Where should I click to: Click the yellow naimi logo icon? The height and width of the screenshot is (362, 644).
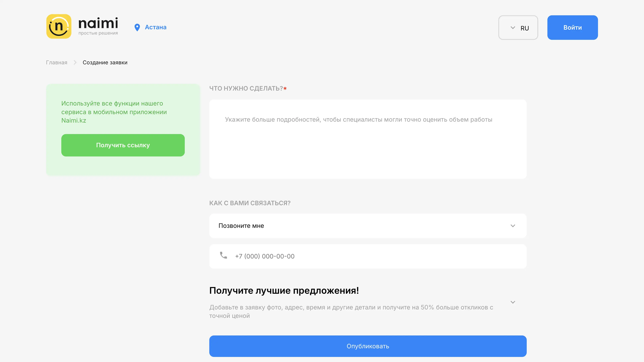59,26
